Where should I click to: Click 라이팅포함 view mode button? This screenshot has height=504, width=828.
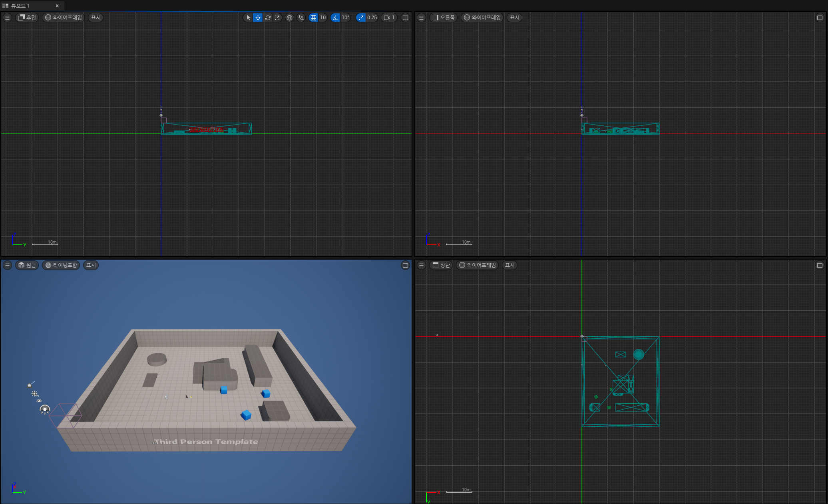(61, 265)
